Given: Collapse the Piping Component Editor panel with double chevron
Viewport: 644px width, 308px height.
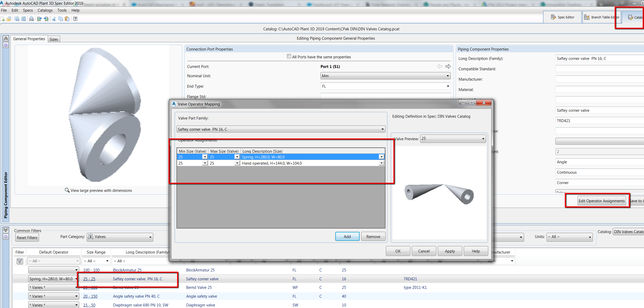Looking at the screenshot, I should point(6,39).
